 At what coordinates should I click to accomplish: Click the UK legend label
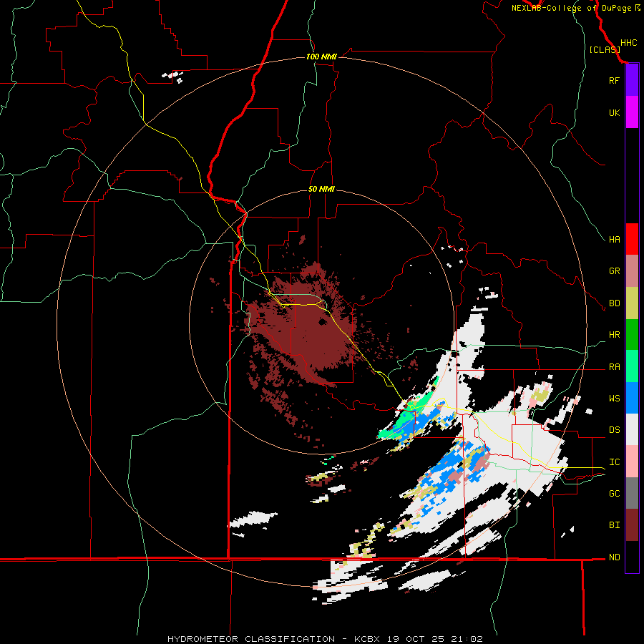614,112
